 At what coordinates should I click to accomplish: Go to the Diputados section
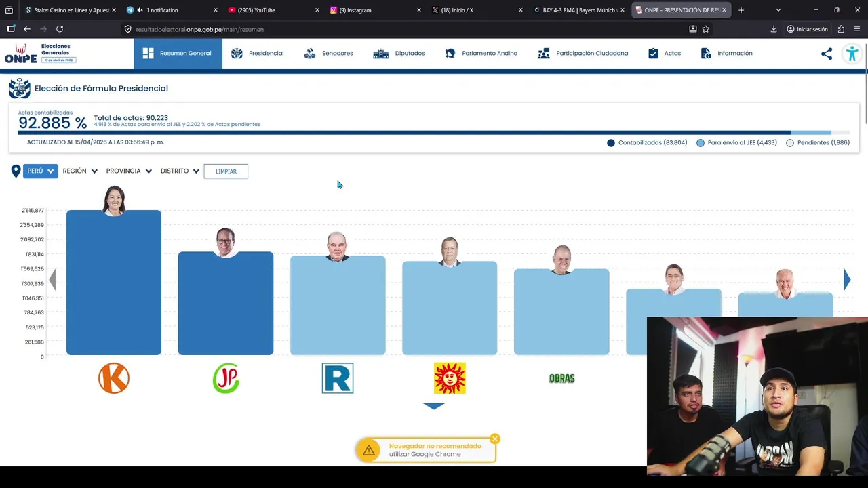399,54
